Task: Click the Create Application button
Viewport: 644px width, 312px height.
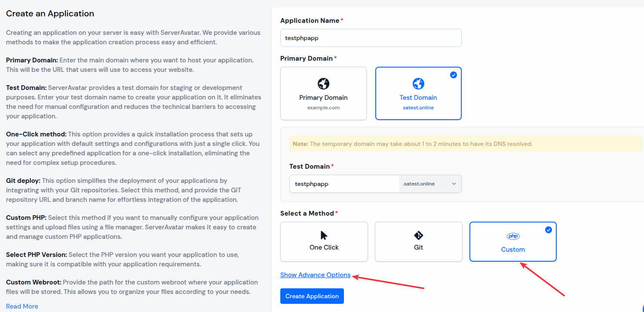Action: coord(312,296)
